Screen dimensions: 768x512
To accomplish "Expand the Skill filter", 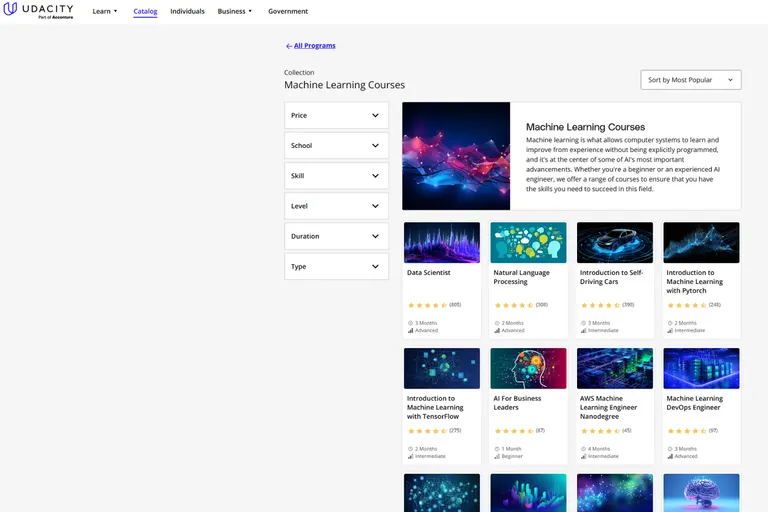I will coord(336,176).
